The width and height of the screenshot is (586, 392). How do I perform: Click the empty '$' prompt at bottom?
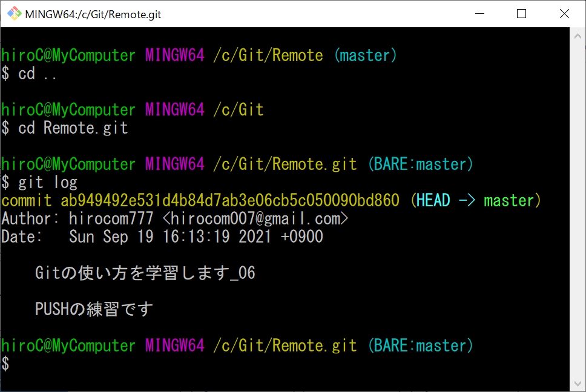[5, 364]
